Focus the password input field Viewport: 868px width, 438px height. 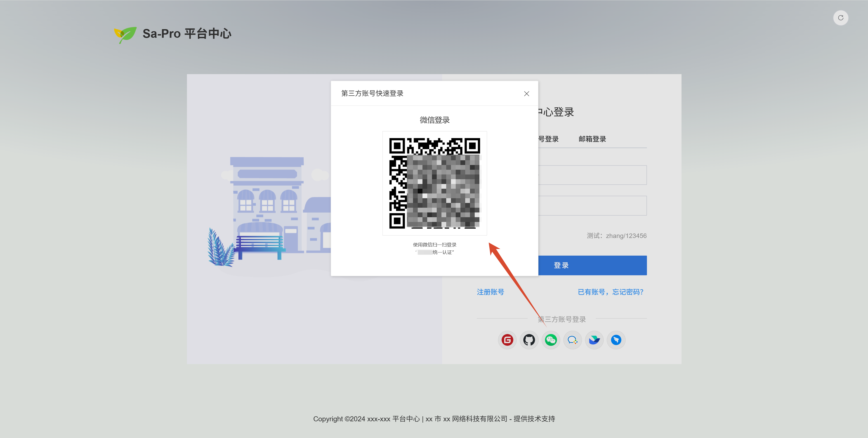point(592,205)
